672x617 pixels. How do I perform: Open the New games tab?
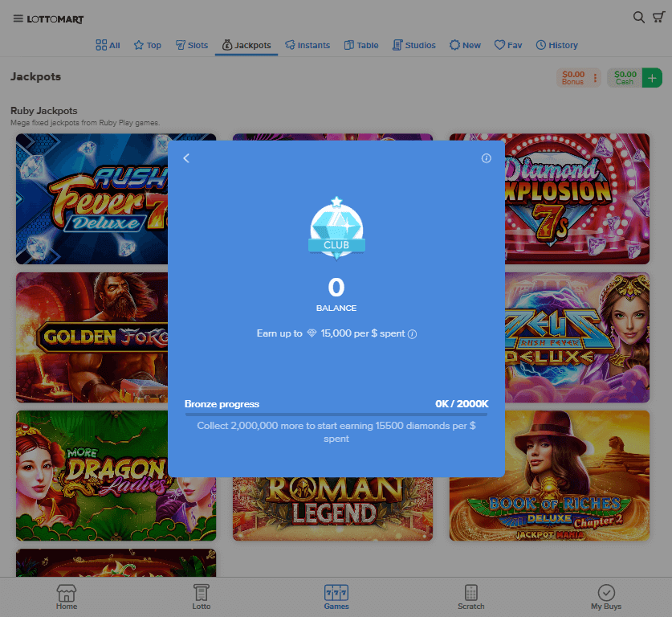coord(465,45)
